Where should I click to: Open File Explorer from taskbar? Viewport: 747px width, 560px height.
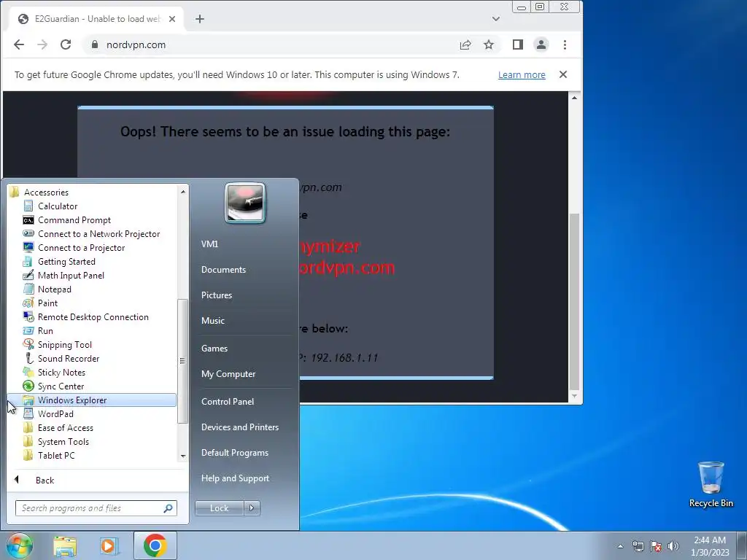(65, 545)
